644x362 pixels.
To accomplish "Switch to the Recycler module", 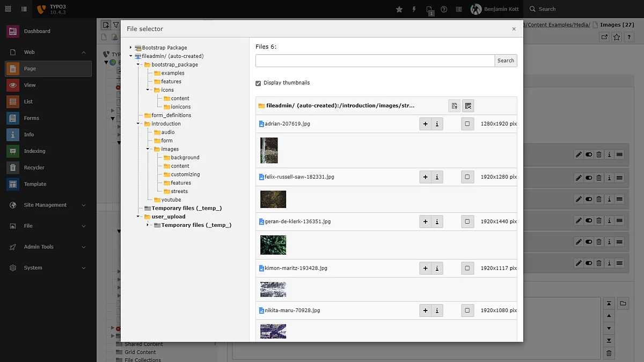I will point(34,167).
